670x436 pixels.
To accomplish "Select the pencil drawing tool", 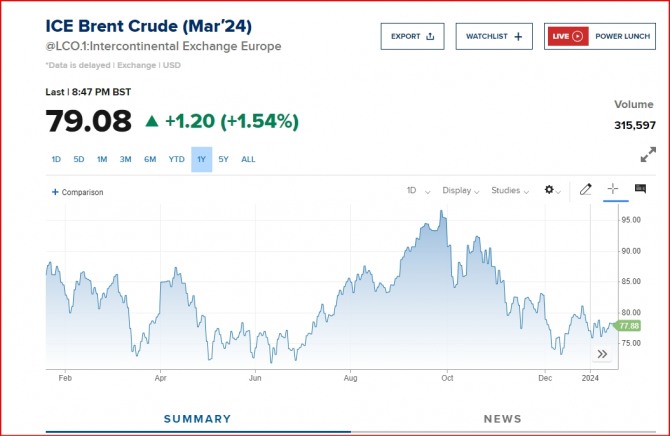I will 586,189.
